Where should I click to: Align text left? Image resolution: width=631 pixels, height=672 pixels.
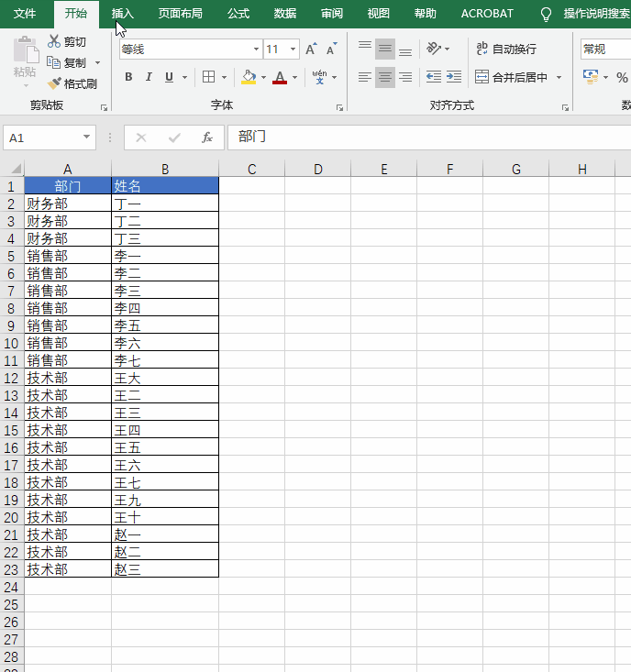pos(365,77)
